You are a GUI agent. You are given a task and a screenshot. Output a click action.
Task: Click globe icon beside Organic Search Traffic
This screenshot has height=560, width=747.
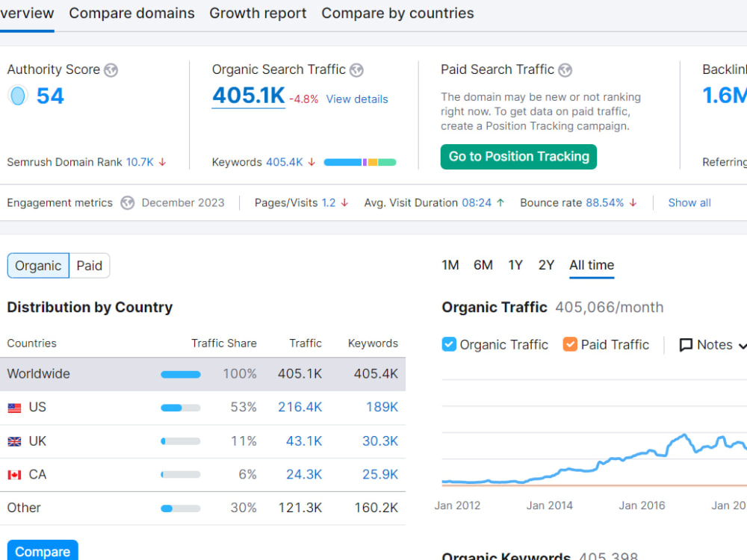[x=356, y=70]
